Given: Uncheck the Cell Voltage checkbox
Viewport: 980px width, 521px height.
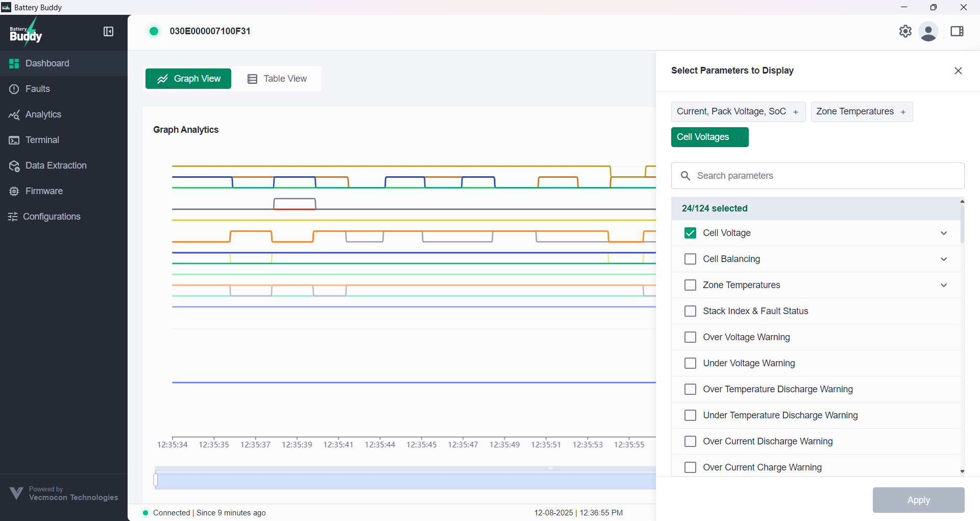Looking at the screenshot, I should coord(690,233).
